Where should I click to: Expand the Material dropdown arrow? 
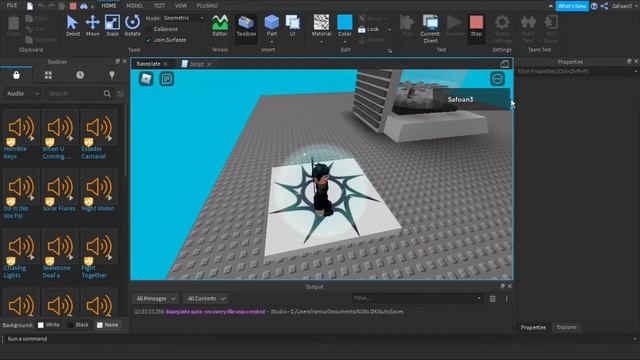pyautogui.click(x=321, y=42)
